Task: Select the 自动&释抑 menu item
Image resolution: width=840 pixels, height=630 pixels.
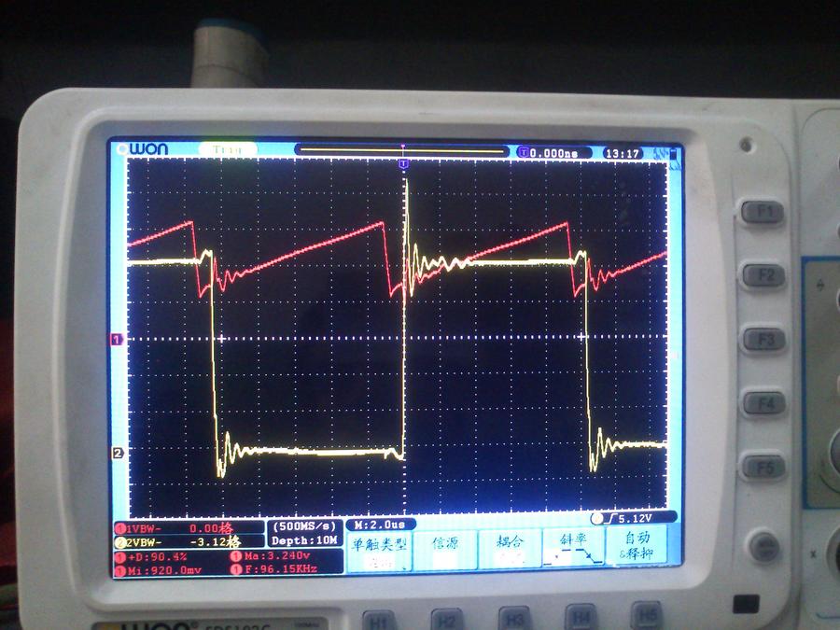Action: [637, 545]
